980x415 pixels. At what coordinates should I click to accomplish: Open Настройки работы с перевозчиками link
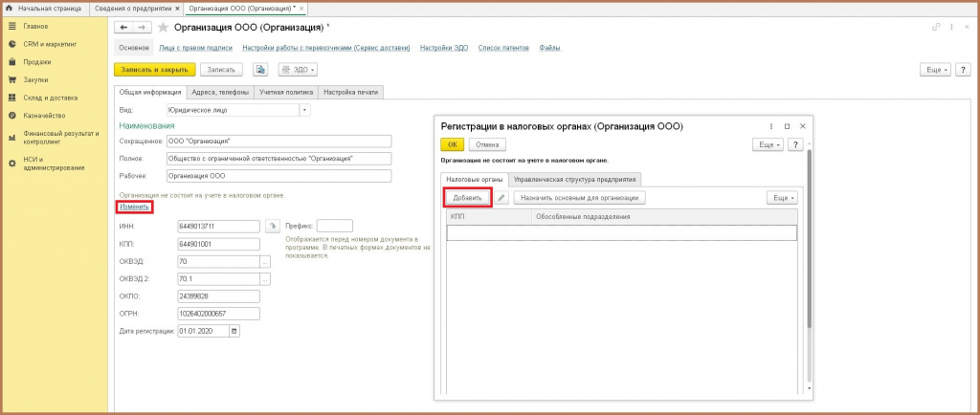[326, 48]
